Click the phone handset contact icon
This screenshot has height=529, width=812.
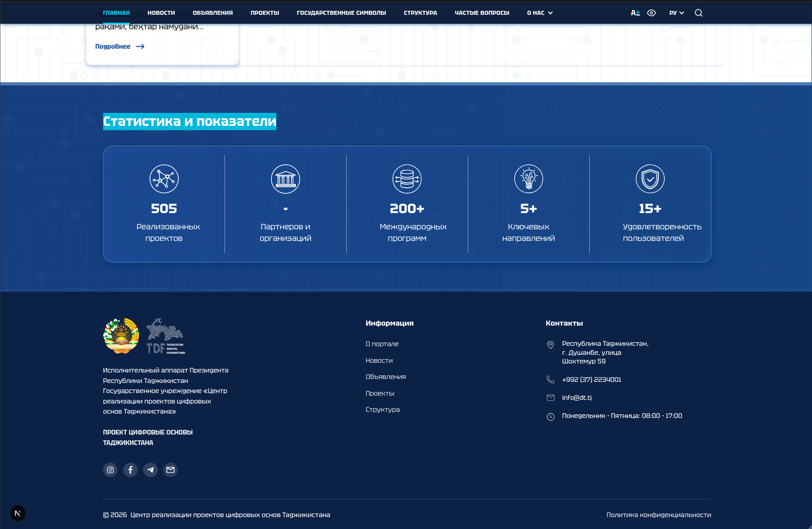550,380
